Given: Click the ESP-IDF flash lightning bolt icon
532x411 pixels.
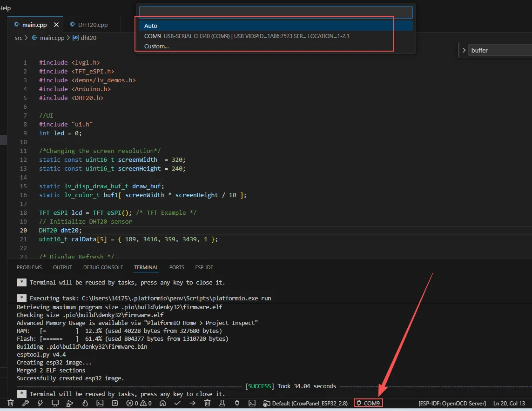Looking at the screenshot, I should [40, 403].
